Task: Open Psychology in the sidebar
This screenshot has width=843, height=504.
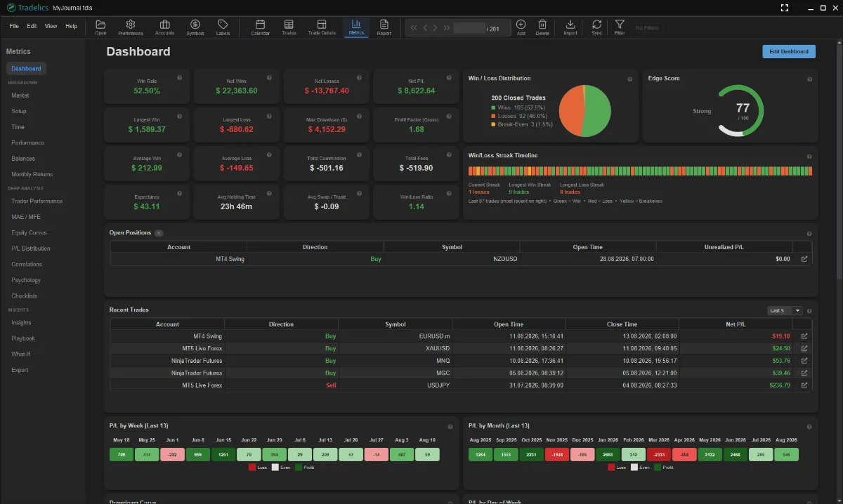Action: tap(26, 280)
